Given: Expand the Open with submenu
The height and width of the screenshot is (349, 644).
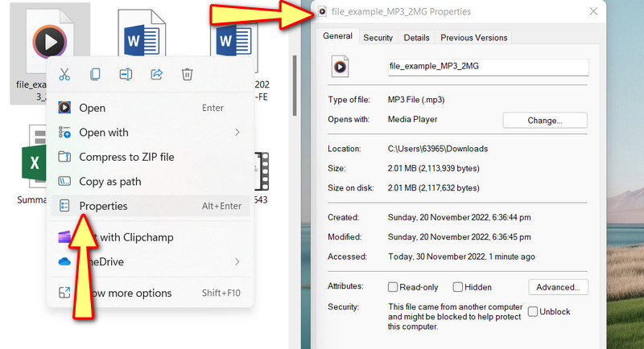Looking at the screenshot, I should click(237, 132).
